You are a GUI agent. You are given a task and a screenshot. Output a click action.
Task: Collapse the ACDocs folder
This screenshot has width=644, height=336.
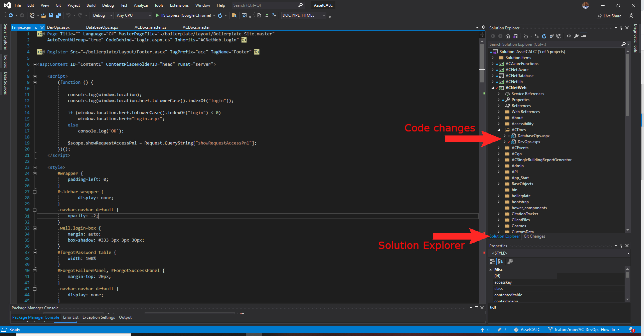pos(499,130)
